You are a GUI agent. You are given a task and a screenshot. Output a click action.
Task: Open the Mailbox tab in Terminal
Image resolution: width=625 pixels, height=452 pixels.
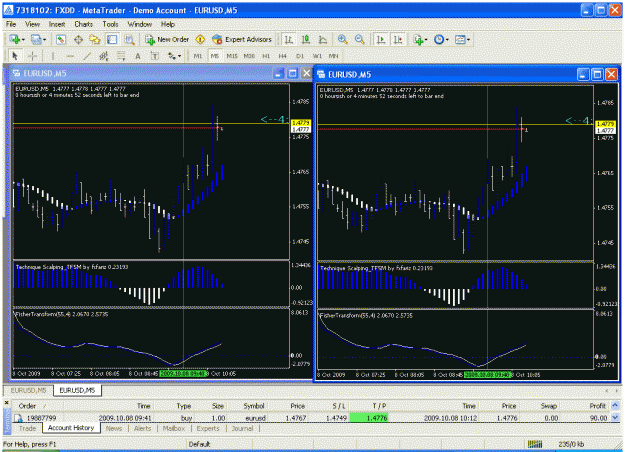point(174,428)
